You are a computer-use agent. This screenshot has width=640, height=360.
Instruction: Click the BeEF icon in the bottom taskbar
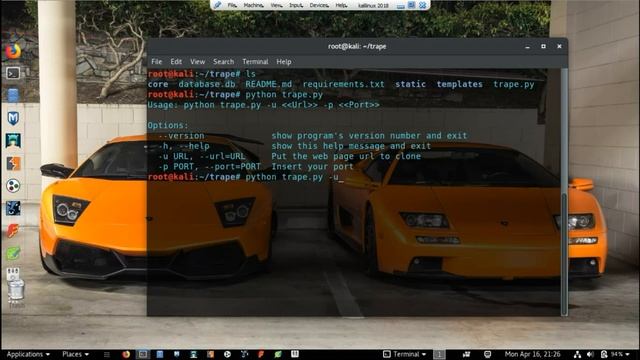244,354
